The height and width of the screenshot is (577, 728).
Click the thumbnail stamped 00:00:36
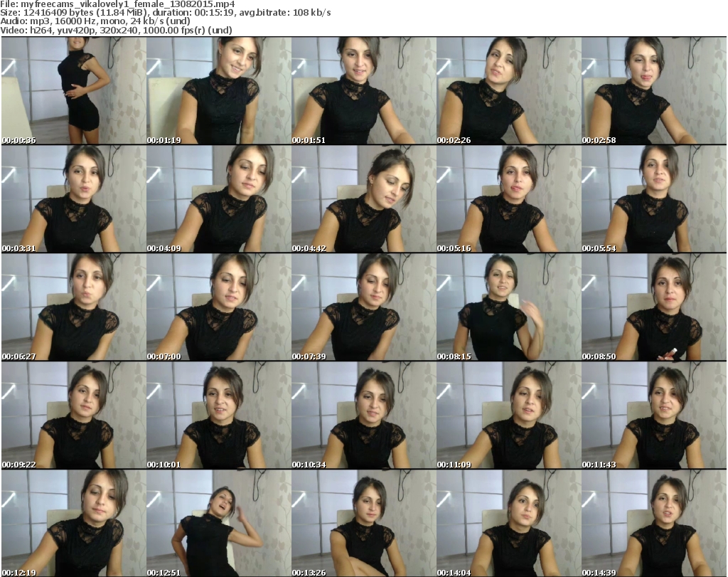coord(74,90)
